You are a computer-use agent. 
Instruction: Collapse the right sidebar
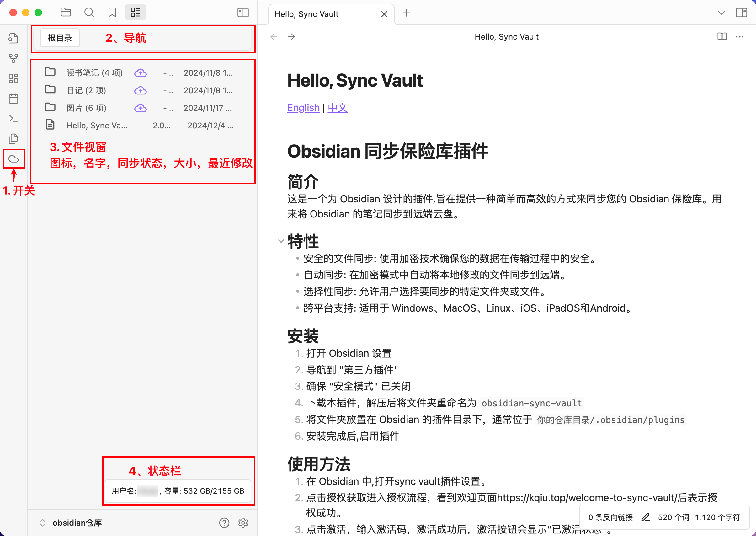[742, 13]
